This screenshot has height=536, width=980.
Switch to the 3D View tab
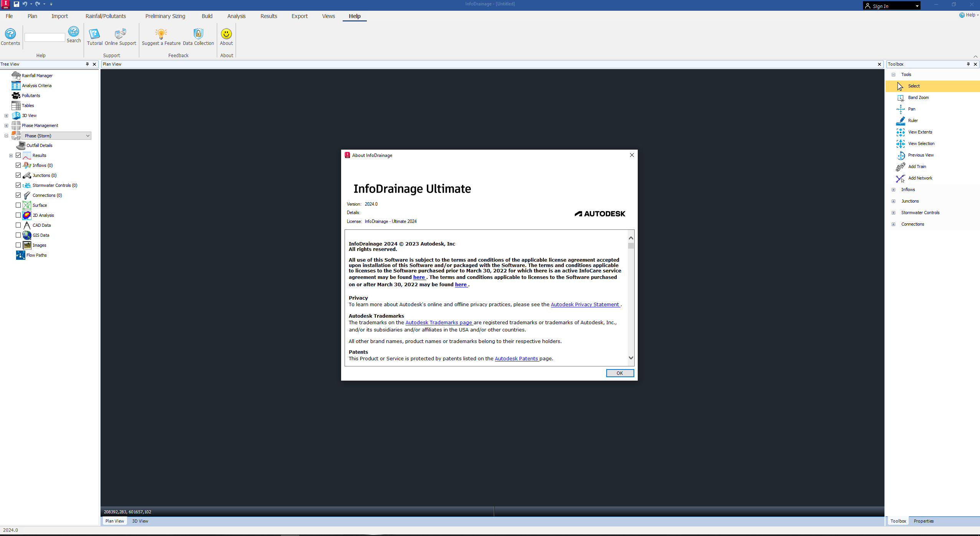(140, 521)
